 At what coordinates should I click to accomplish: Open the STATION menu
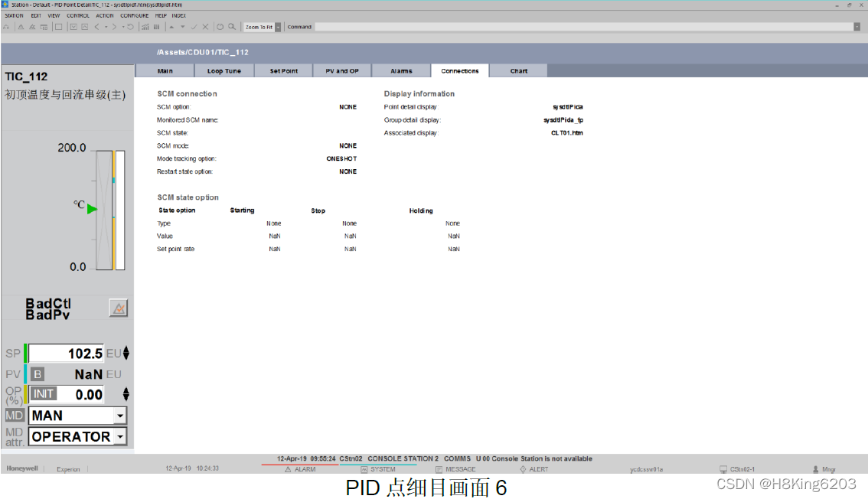[x=14, y=15]
